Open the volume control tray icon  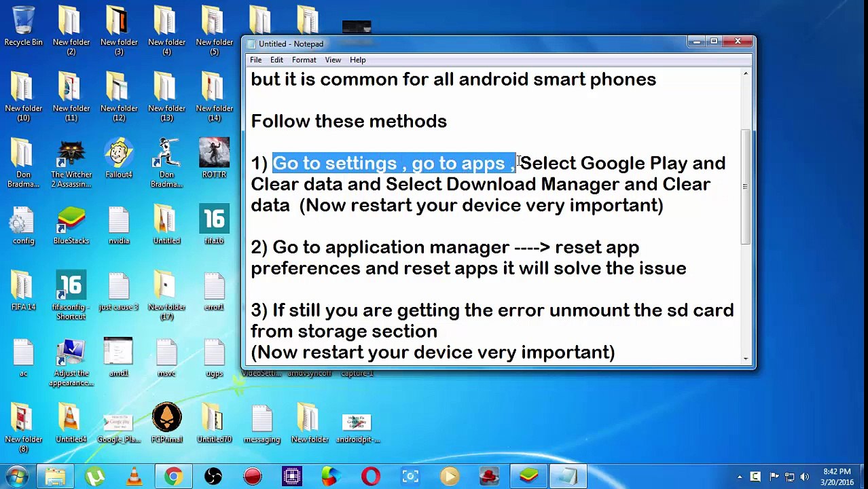(806, 477)
